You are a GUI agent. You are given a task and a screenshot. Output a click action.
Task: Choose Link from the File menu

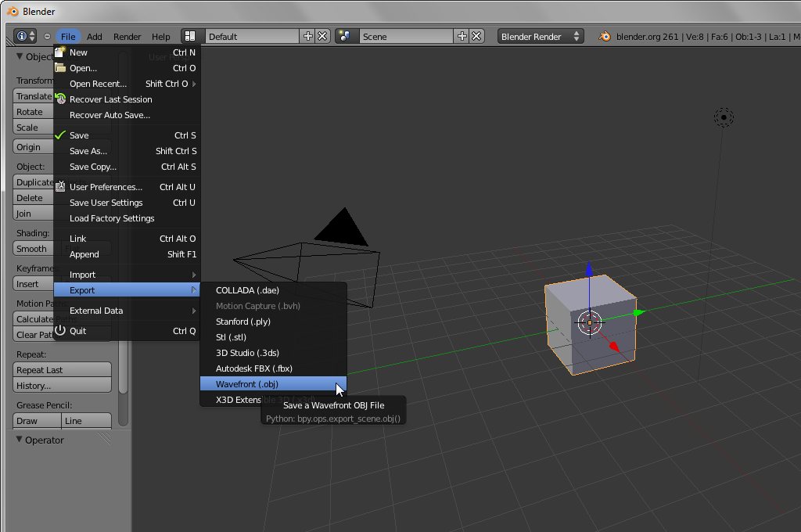pos(127,239)
